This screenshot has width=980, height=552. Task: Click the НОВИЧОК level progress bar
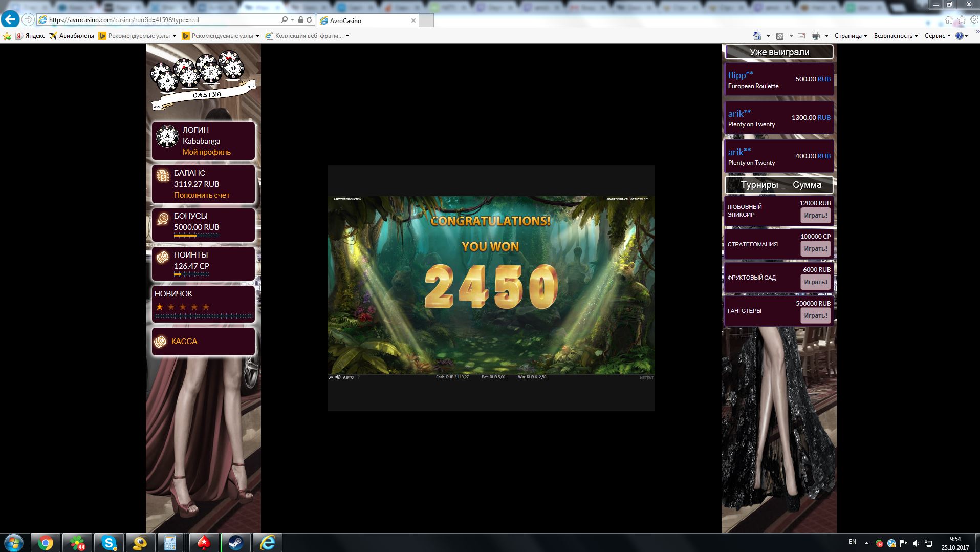coord(204,317)
